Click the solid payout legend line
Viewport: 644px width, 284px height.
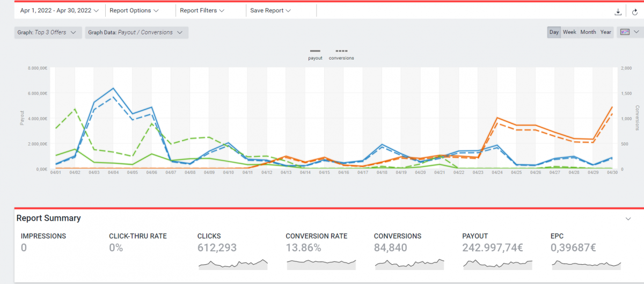point(315,51)
